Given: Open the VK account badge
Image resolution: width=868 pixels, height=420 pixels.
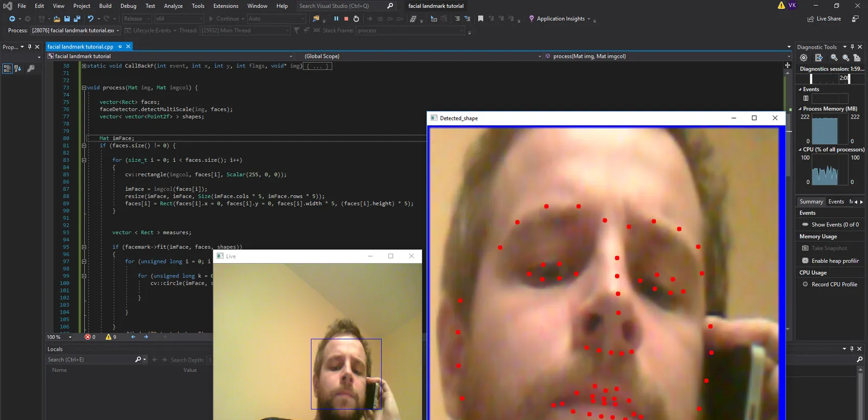Looking at the screenshot, I should click(x=793, y=5).
